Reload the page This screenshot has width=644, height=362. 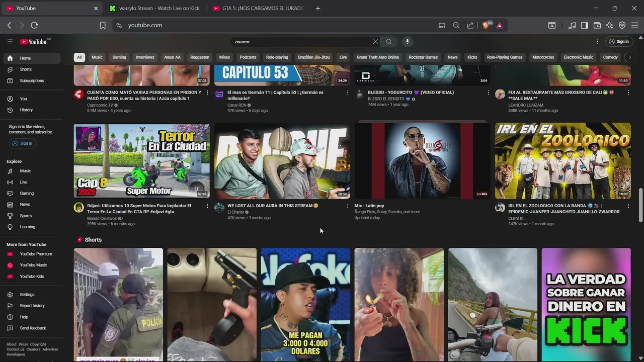[x=34, y=25]
